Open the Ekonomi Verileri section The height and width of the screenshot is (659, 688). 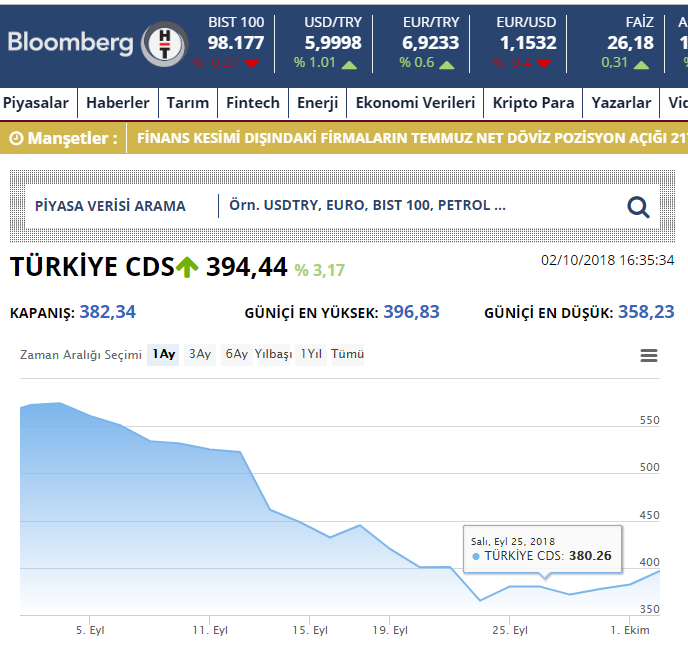[x=415, y=103]
